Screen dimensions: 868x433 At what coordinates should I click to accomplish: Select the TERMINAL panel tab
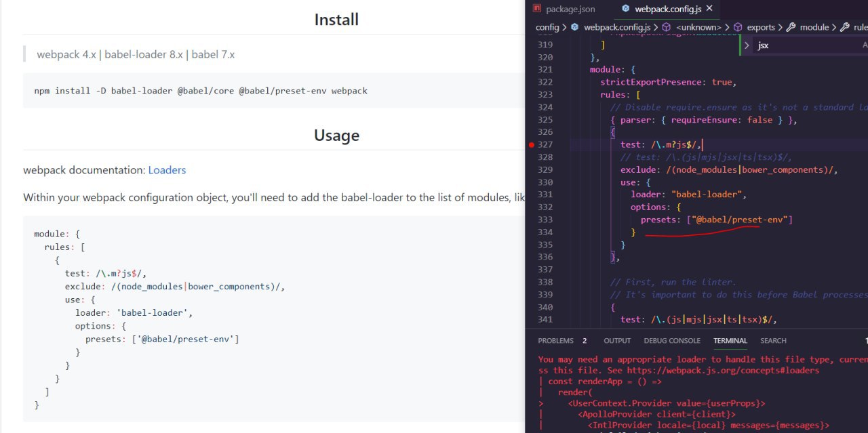point(730,341)
